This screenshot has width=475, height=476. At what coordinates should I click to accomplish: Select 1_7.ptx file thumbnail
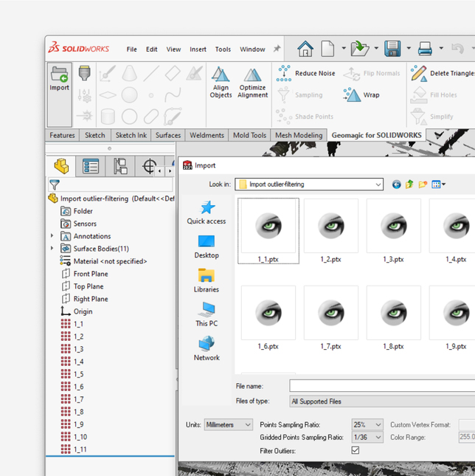331,318
